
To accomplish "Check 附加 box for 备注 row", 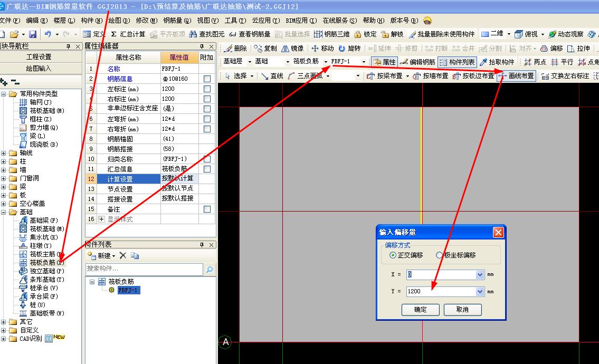I will click(207, 209).
